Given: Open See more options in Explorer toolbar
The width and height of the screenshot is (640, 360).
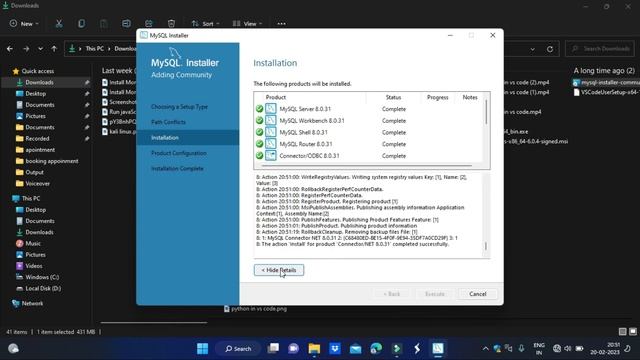Looking at the screenshot, I should (281, 24).
